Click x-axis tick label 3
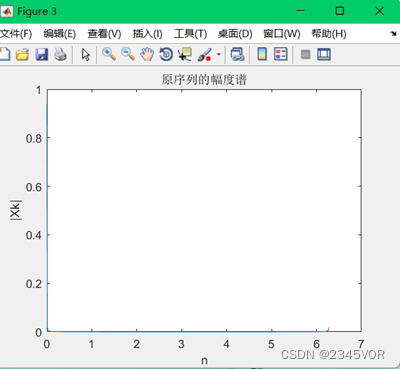Screen dimensions: 400x369 click(x=181, y=344)
